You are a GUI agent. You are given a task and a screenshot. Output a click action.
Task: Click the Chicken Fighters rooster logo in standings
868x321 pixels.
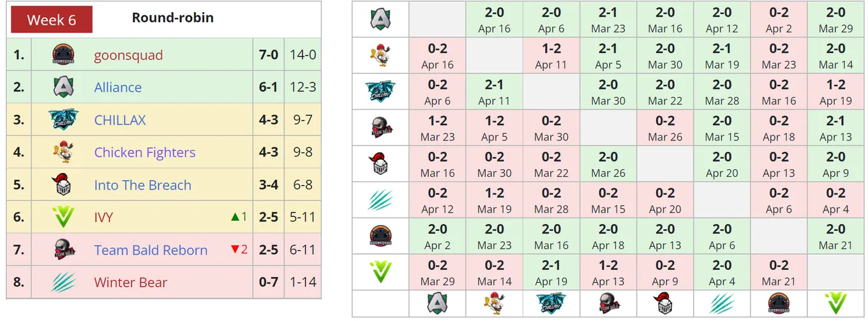coord(64,152)
